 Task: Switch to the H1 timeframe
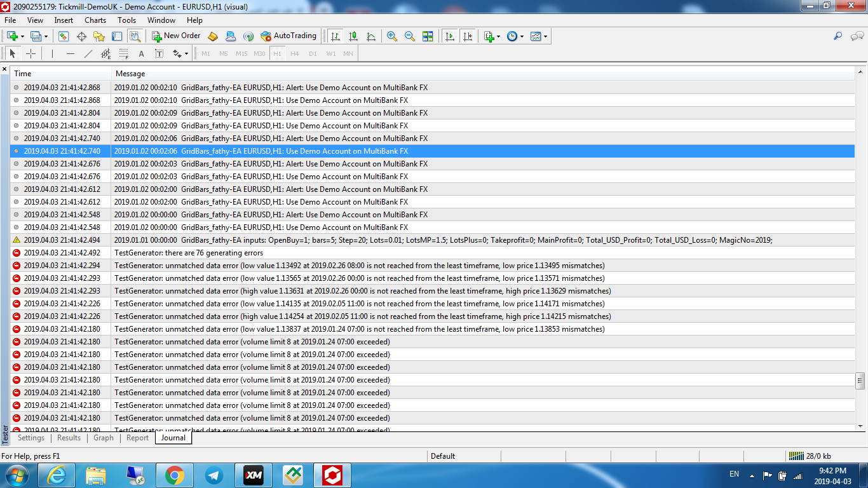tap(277, 54)
